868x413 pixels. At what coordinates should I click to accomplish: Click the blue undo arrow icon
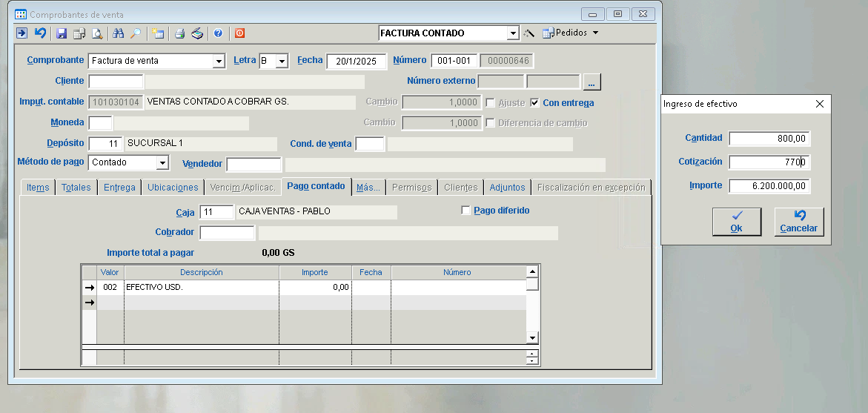pos(40,33)
